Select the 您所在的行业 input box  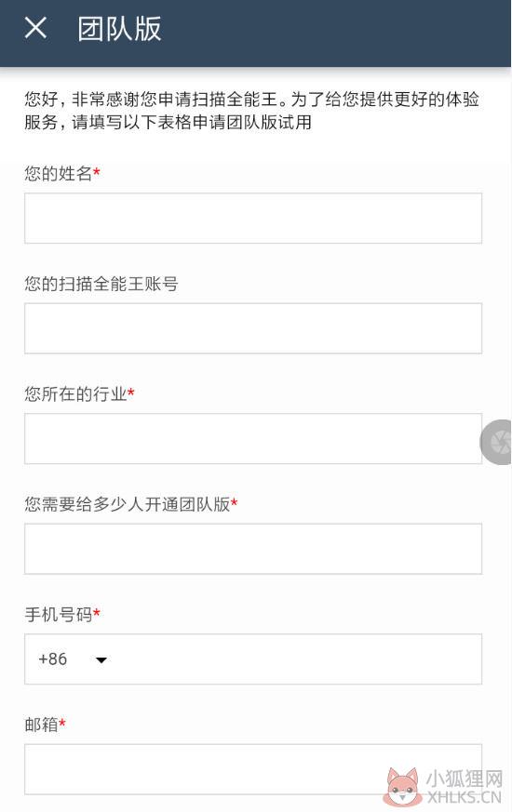point(253,439)
